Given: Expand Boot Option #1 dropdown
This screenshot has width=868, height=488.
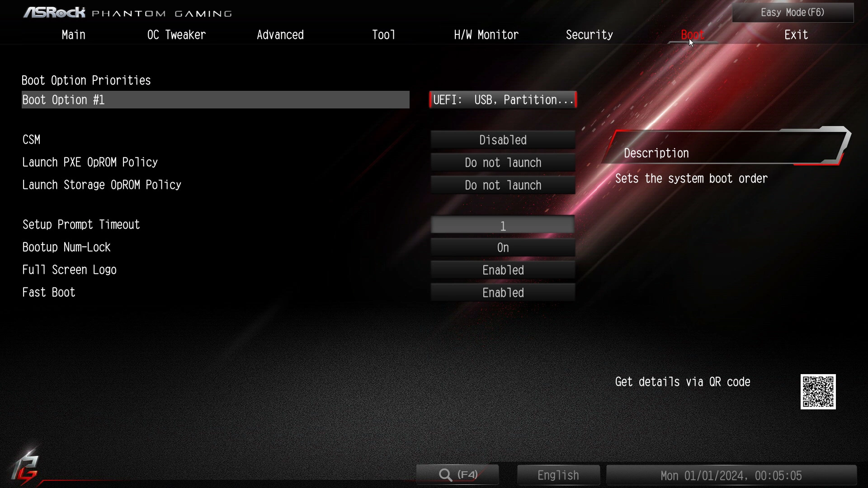Looking at the screenshot, I should [x=503, y=99].
